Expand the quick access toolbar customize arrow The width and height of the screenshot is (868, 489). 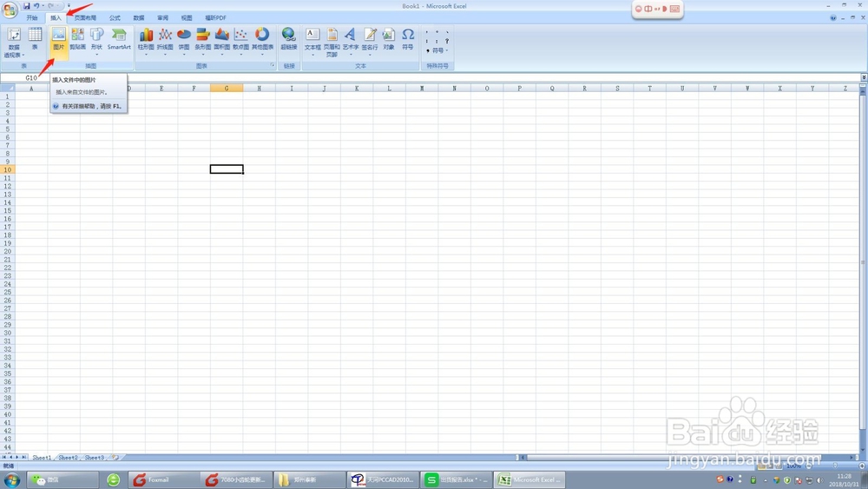69,6
